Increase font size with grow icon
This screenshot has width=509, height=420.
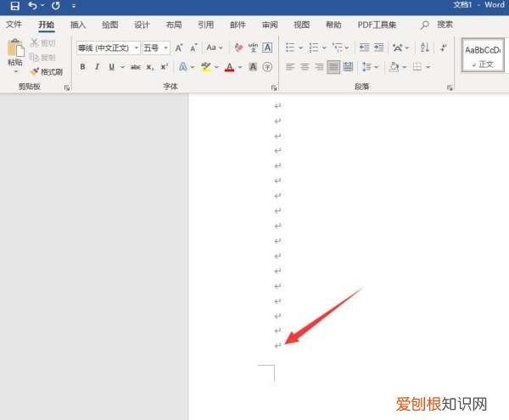pyautogui.click(x=179, y=48)
